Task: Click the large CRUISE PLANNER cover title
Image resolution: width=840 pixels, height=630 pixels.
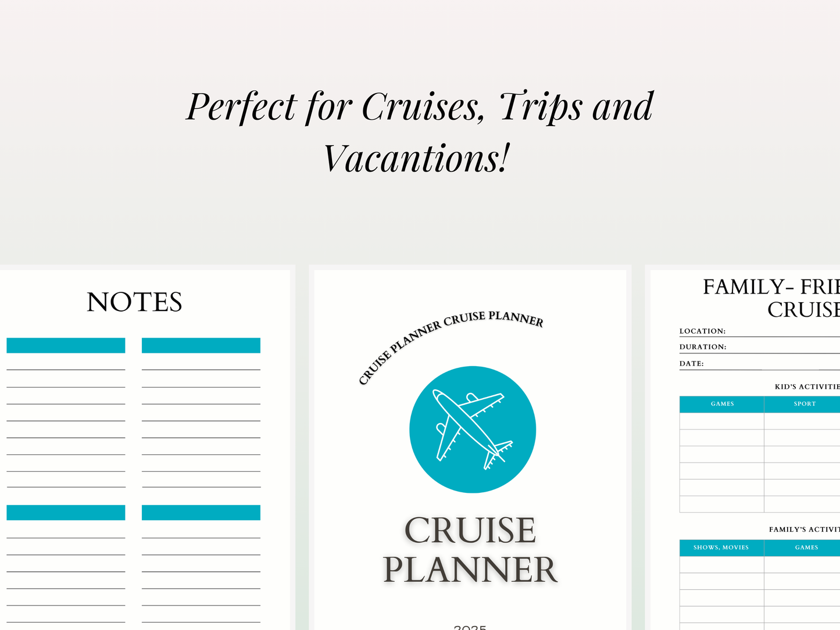Action: pos(470,549)
